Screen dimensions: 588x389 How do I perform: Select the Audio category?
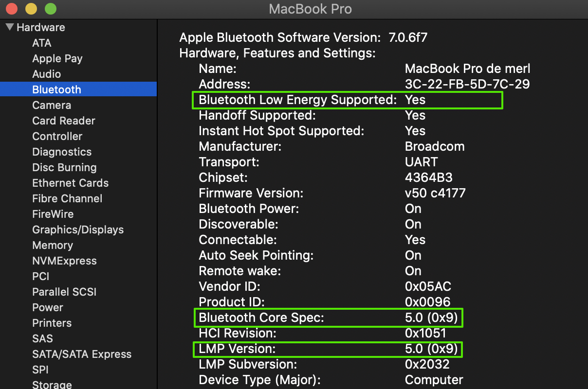47,74
